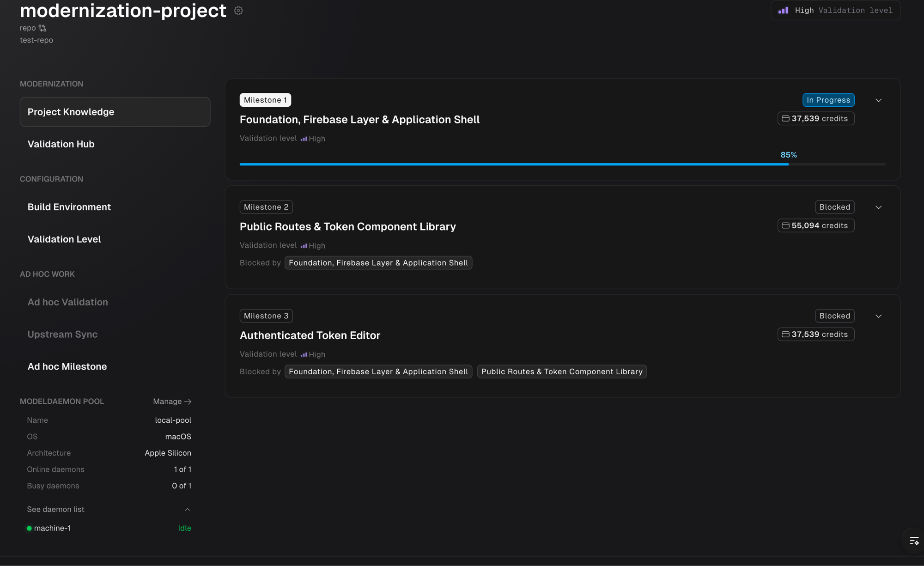This screenshot has width=924, height=566.
Task: Click the repo label text
Action: (x=28, y=28)
